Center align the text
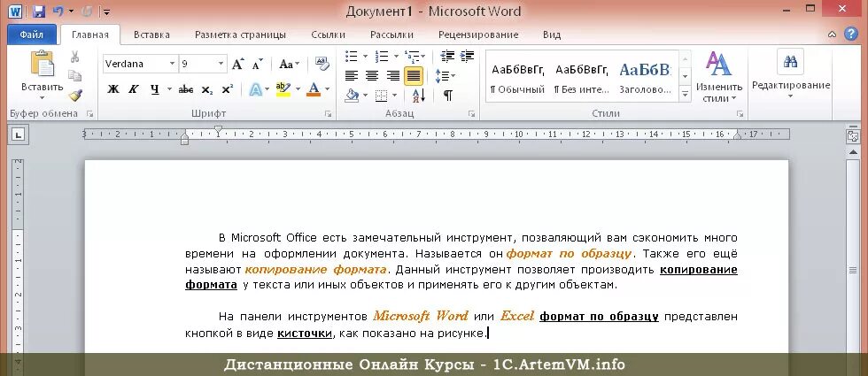 click(372, 76)
